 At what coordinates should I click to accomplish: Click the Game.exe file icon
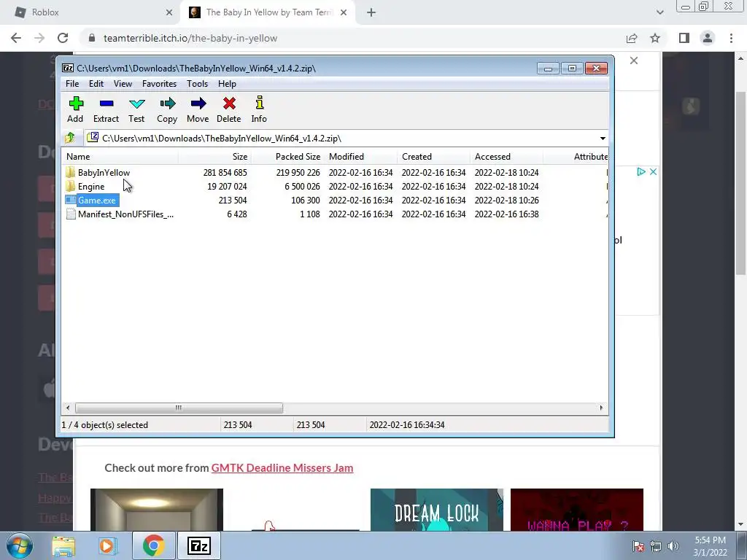71,200
